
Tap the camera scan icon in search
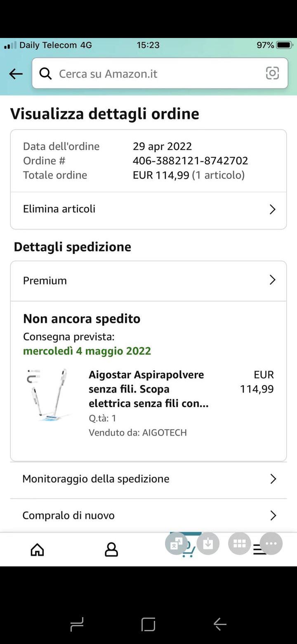point(272,73)
